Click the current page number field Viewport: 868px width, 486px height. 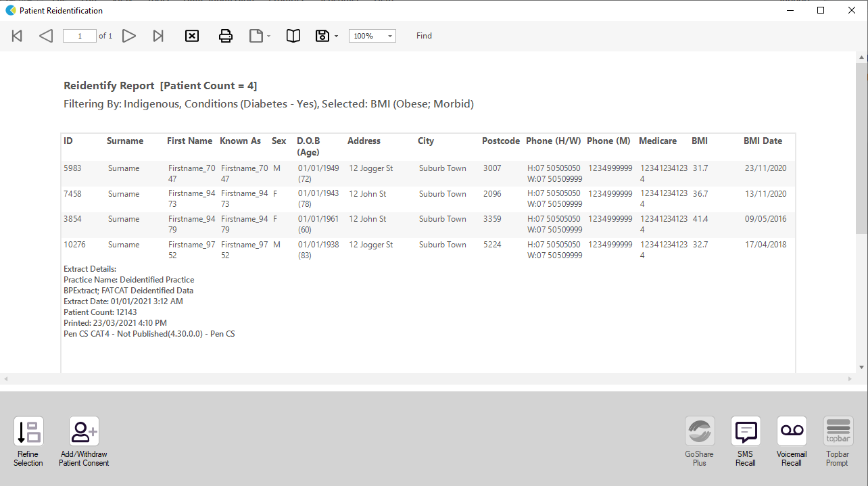click(x=80, y=36)
